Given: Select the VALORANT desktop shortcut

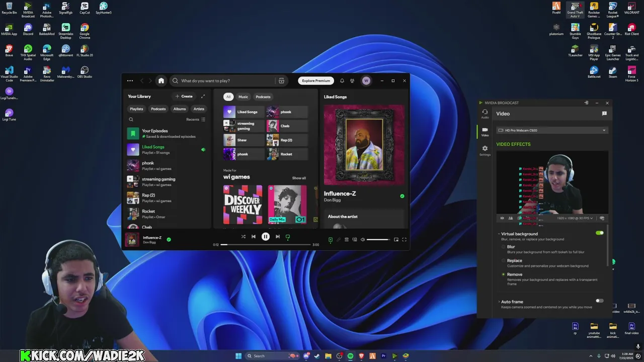Looking at the screenshot, I should [x=631, y=9].
